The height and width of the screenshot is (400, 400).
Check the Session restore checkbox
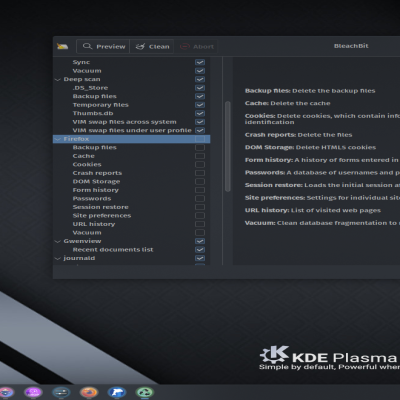tap(200, 207)
